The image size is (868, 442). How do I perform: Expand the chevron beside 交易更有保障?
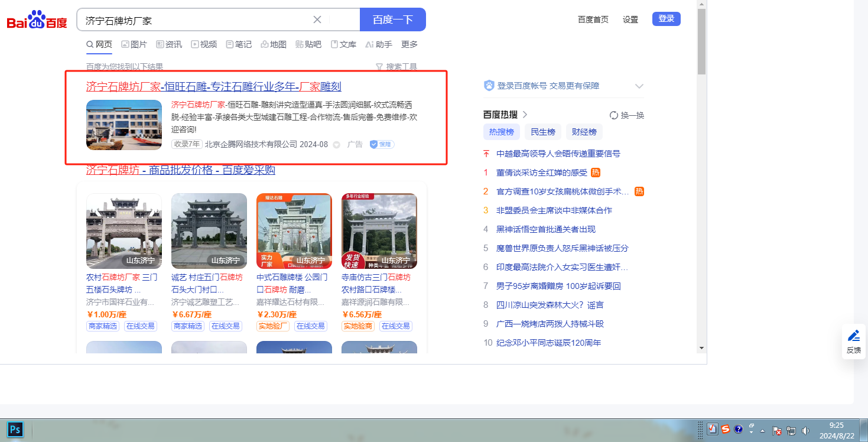click(x=639, y=86)
